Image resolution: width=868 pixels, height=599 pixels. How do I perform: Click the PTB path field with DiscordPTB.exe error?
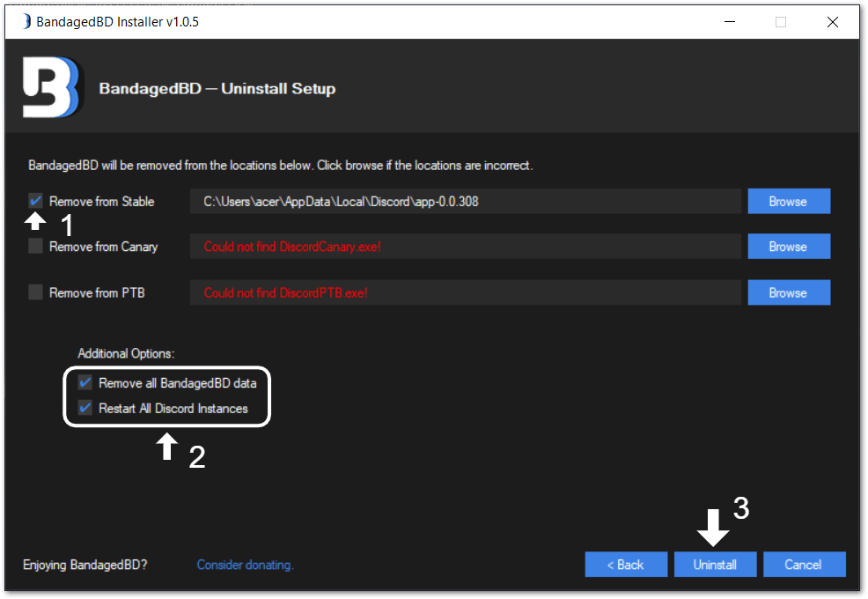tap(466, 292)
